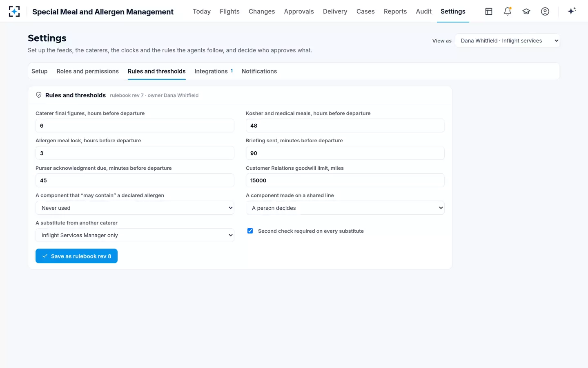The height and width of the screenshot is (368, 588).
Task: Switch to Roles and permissions tab
Action: coord(88,71)
